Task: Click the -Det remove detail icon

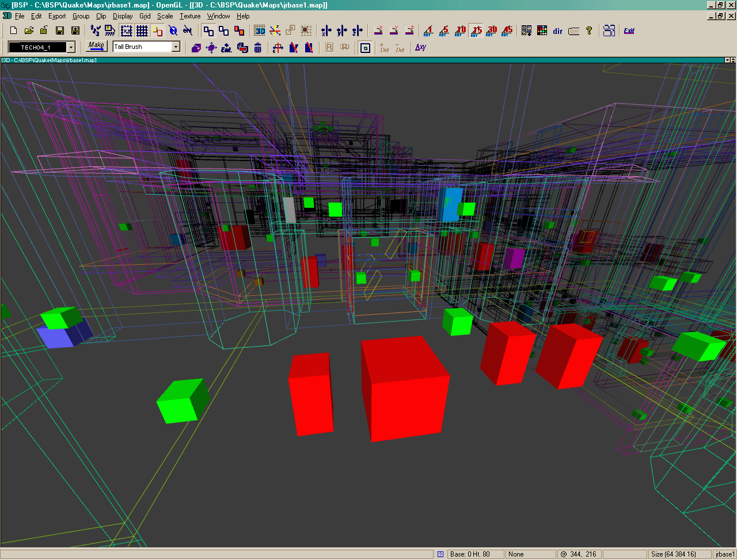Action: (400, 48)
